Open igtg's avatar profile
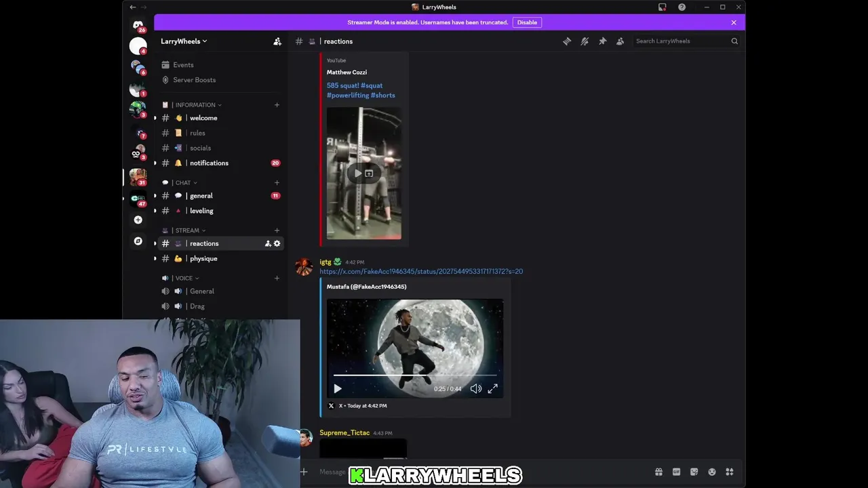Screen dimensions: 868x488 coord(304,267)
